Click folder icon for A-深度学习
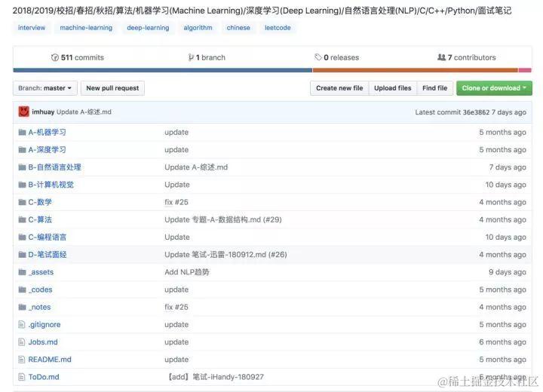Screen dimensions: 543x392 pos(22,149)
